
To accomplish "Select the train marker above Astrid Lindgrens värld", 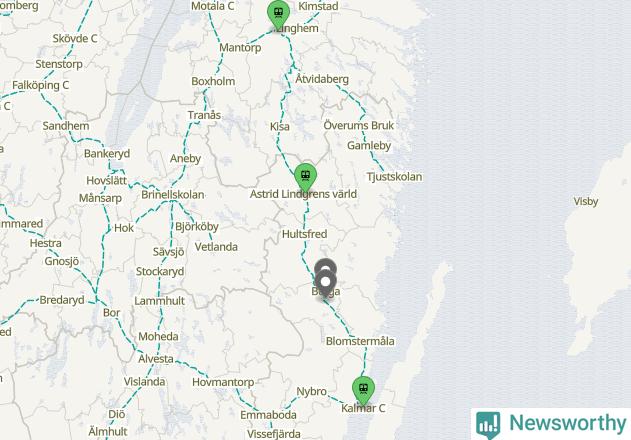I will (x=305, y=177).
